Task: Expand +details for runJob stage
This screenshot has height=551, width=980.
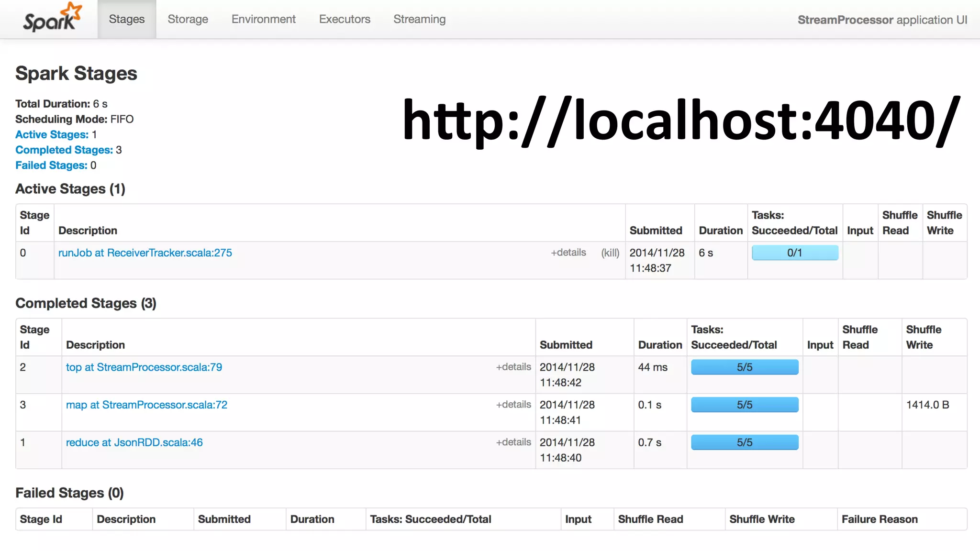Action: 568,253
